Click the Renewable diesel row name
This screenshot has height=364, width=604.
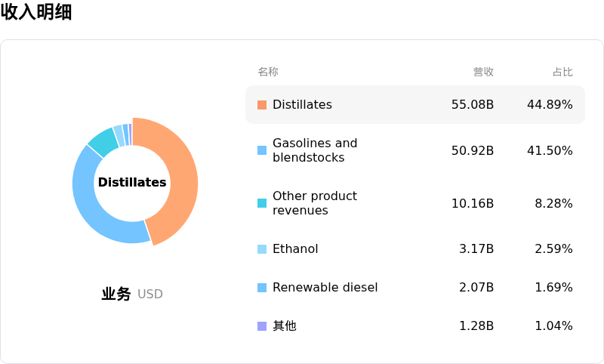click(325, 287)
